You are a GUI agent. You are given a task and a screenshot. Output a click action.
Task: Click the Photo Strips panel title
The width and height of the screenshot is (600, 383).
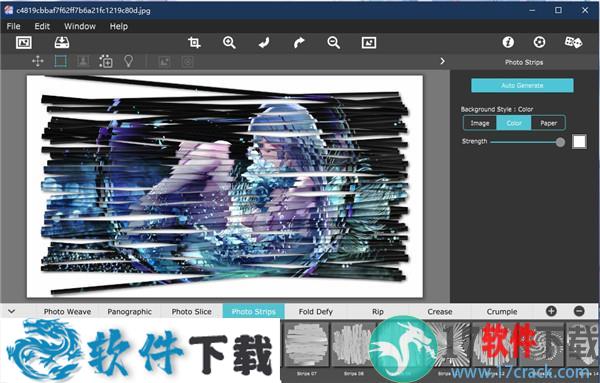524,62
